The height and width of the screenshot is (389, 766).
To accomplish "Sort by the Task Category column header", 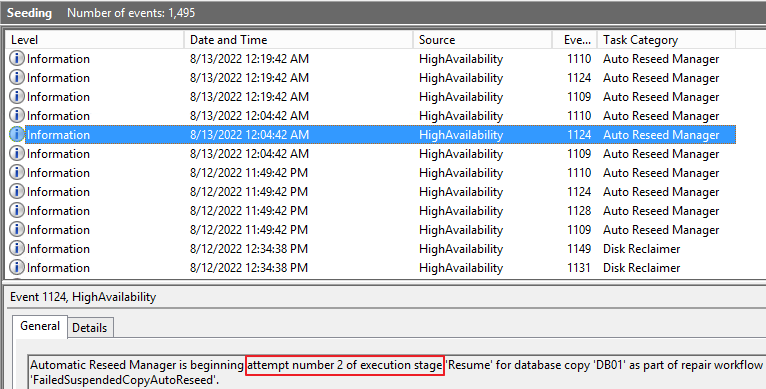I will (x=666, y=40).
